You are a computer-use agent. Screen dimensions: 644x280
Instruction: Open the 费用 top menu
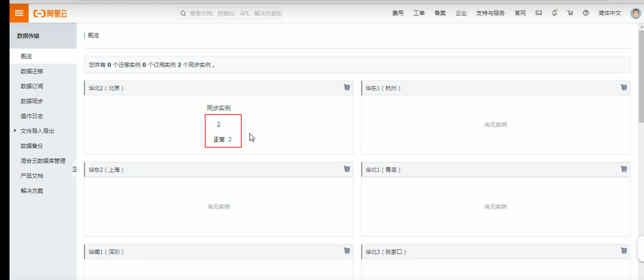coord(398,13)
